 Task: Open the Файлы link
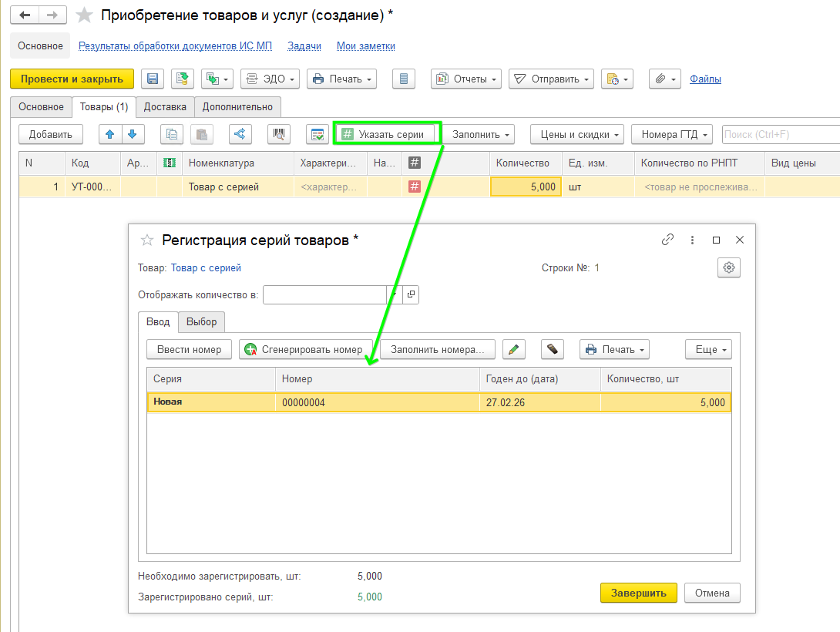point(705,79)
